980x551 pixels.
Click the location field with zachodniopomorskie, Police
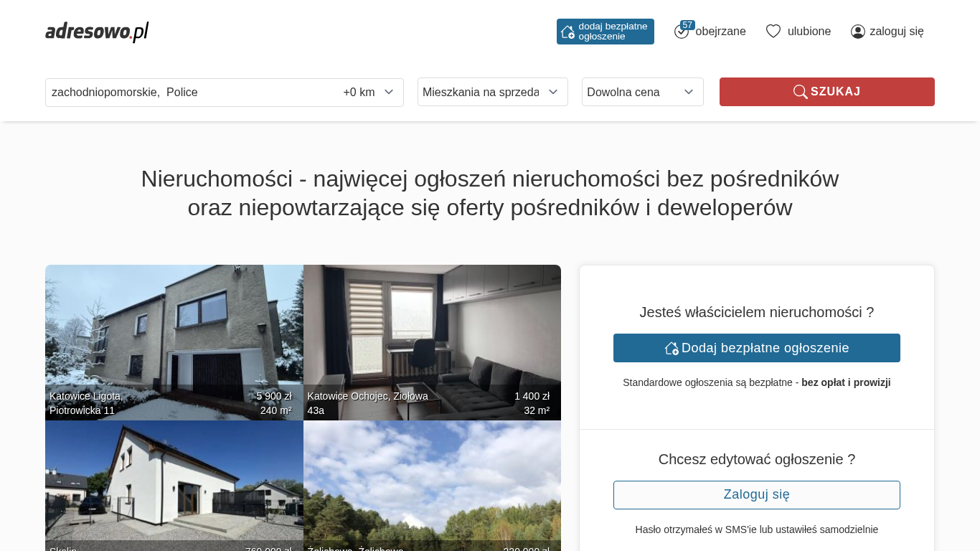coord(187,92)
